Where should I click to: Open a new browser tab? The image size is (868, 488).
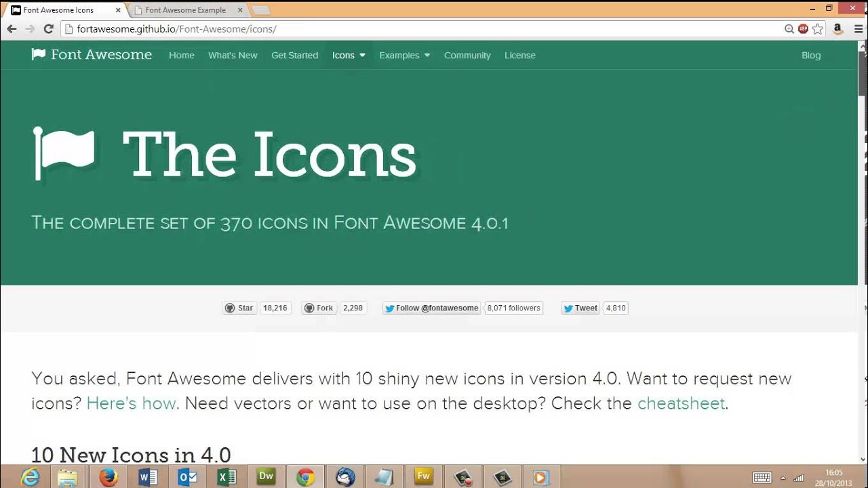(260, 10)
